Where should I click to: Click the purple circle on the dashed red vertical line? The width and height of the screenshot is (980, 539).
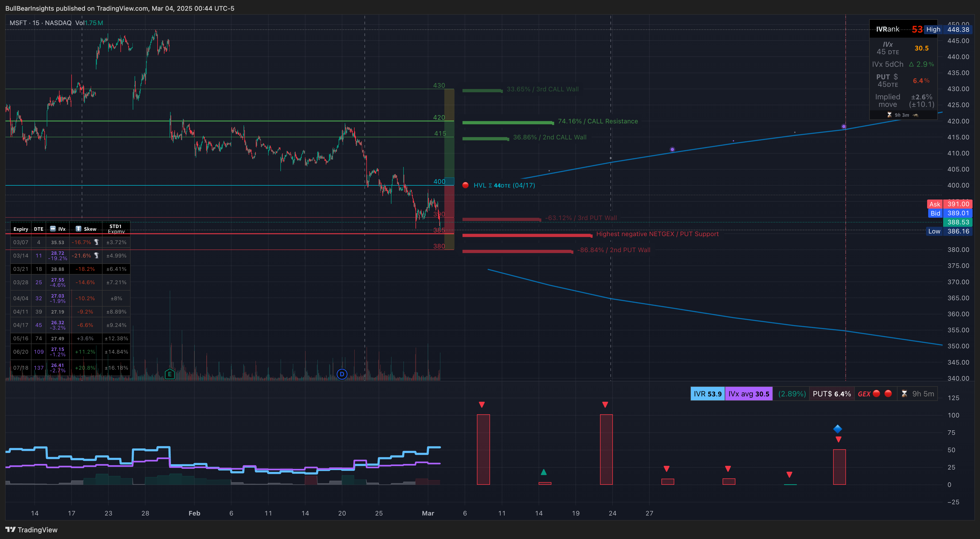tap(844, 126)
